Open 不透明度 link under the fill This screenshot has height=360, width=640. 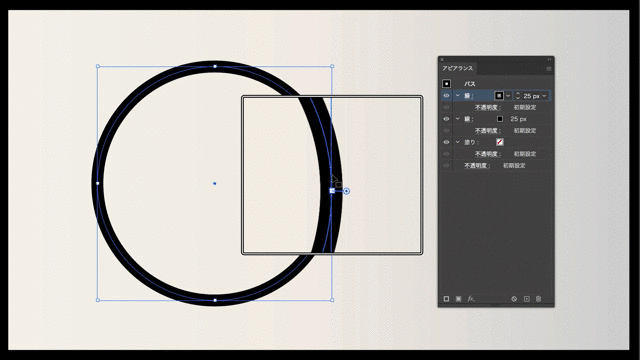(x=488, y=154)
